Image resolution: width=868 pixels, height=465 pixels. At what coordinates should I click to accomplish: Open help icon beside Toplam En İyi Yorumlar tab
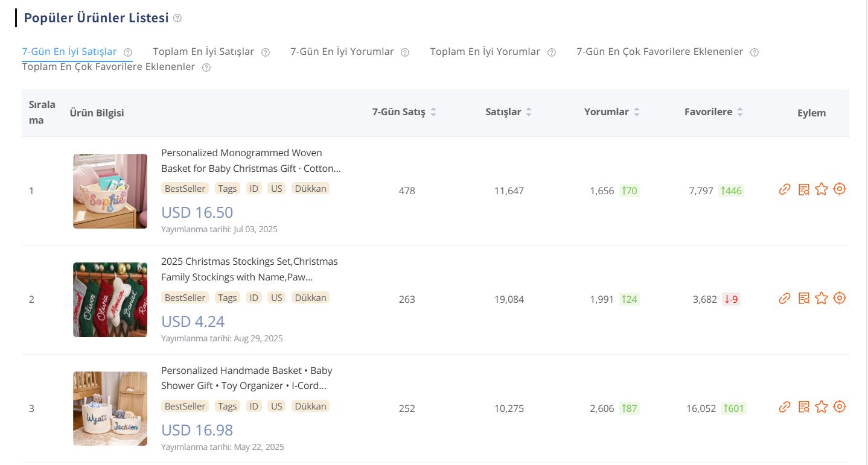pyautogui.click(x=551, y=52)
